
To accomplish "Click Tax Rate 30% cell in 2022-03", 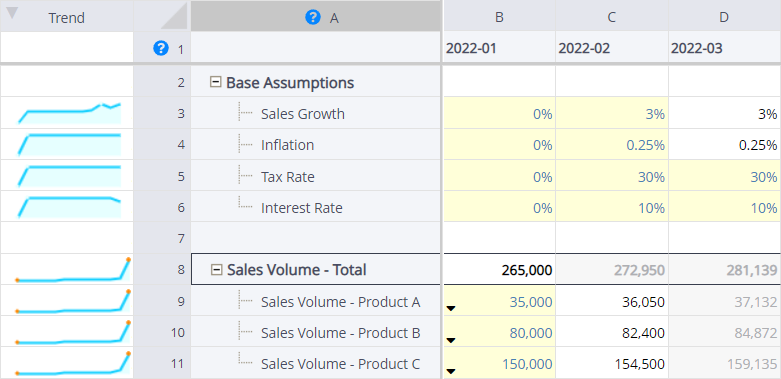I will click(724, 176).
